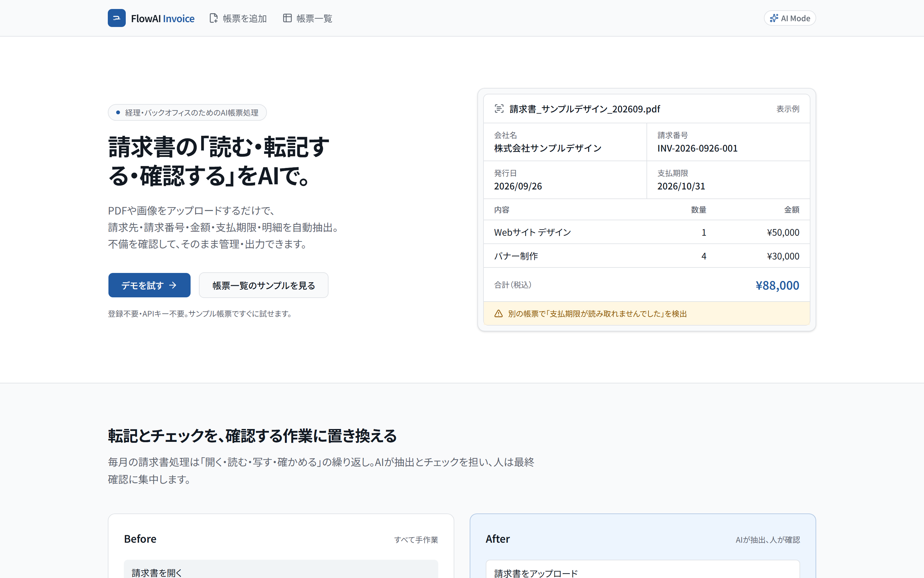Viewport: 924px width, 578px height.
Task: Click the 合計（税込） label
Action: (512, 285)
